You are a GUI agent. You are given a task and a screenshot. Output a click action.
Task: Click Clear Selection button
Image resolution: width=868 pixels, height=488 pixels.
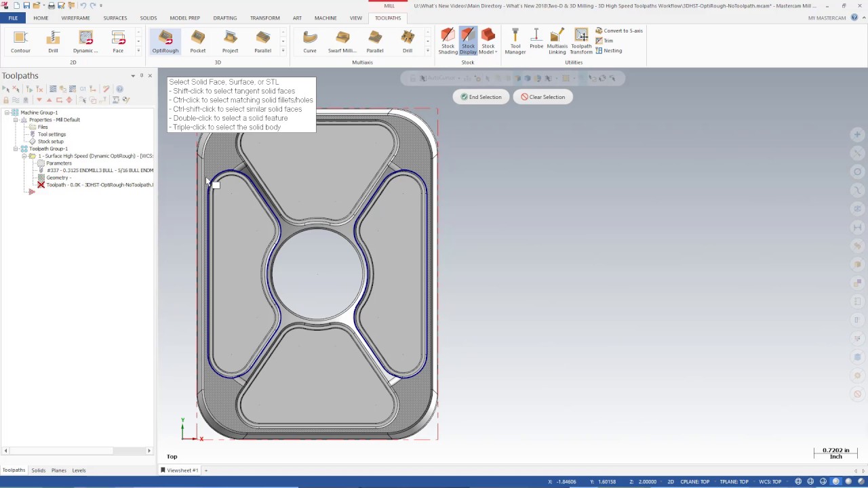pos(542,97)
